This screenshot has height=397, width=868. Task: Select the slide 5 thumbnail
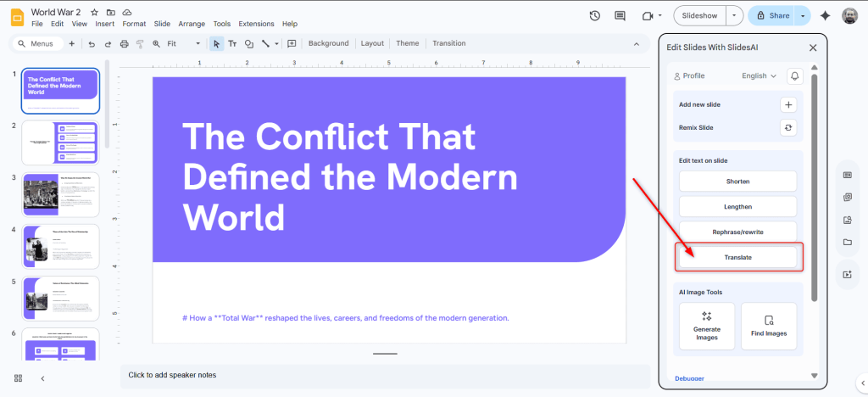pyautogui.click(x=61, y=299)
